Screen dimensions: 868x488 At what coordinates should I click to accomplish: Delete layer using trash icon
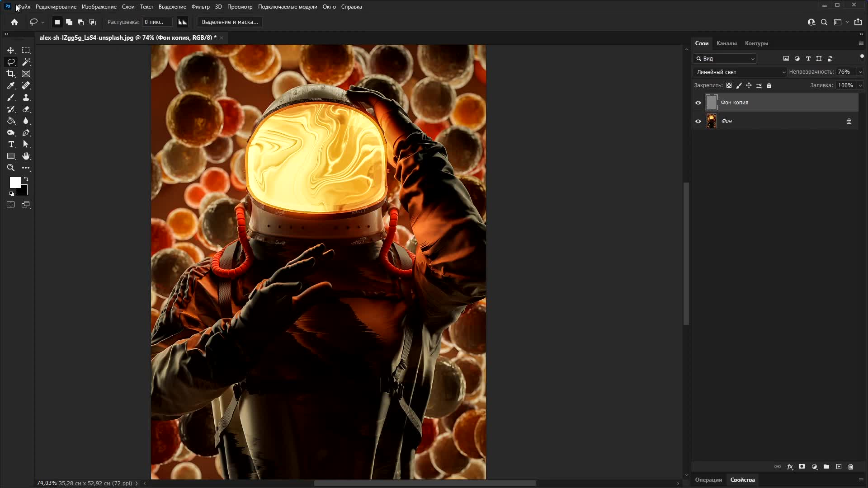[x=850, y=467]
